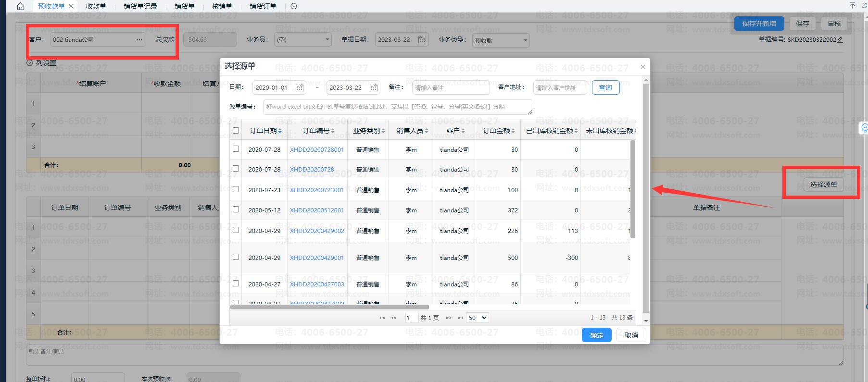868x382 pixels.
Task: Go to the home page icon
Action: [x=20, y=6]
